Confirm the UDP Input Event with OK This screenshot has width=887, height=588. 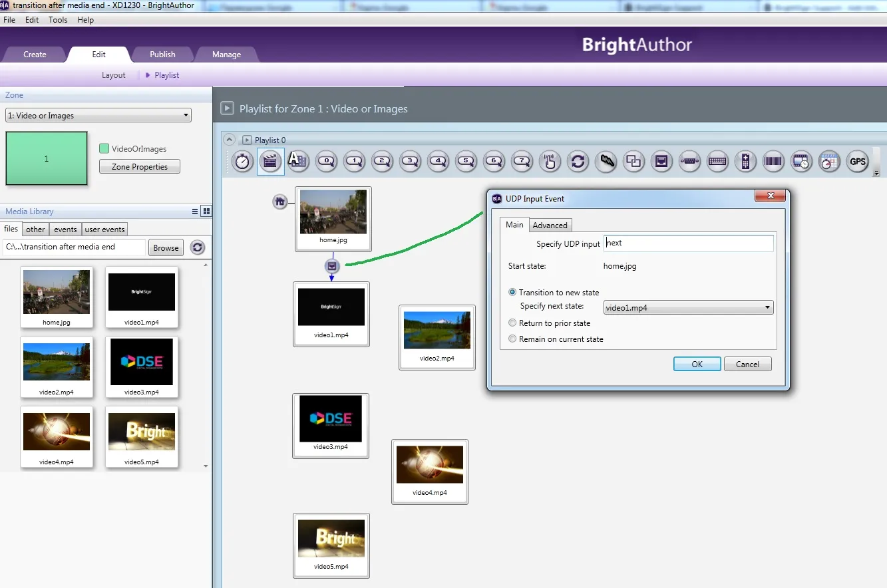[697, 364]
